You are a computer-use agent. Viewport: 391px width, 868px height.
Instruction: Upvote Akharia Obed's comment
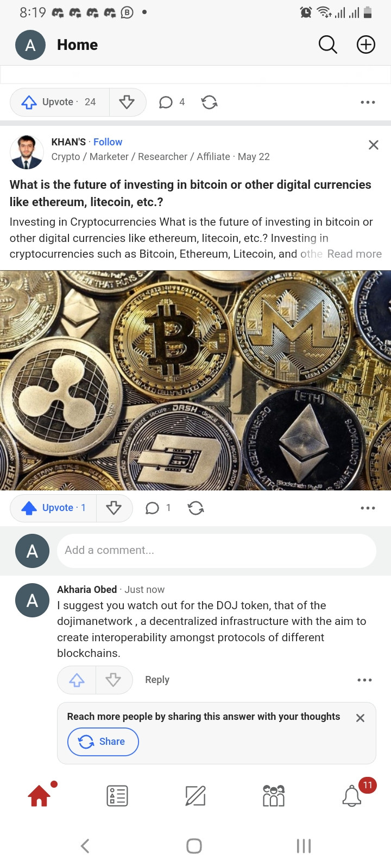tap(77, 680)
